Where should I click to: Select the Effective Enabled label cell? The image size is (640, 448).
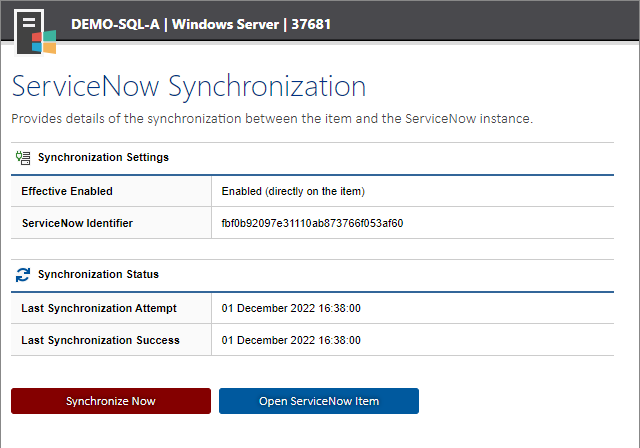(111, 191)
